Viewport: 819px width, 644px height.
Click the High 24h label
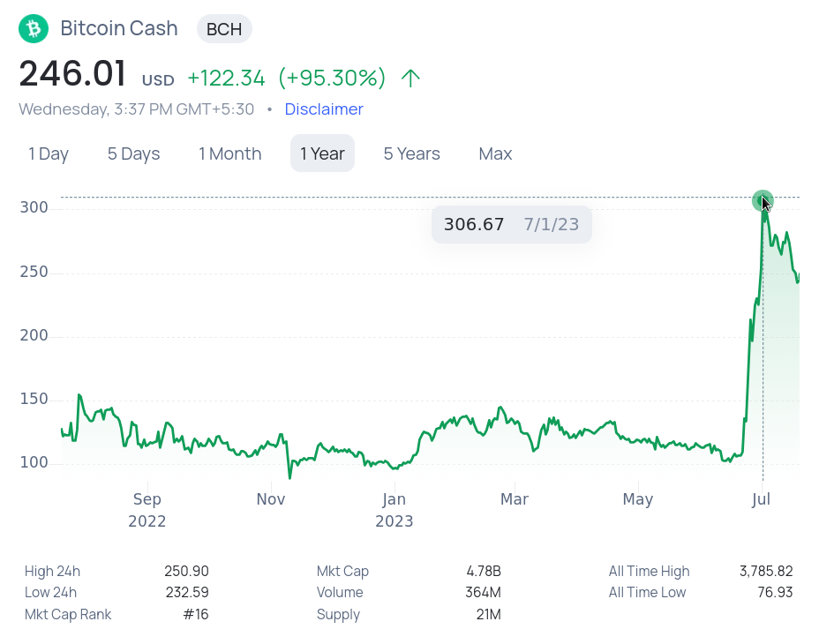(52, 571)
